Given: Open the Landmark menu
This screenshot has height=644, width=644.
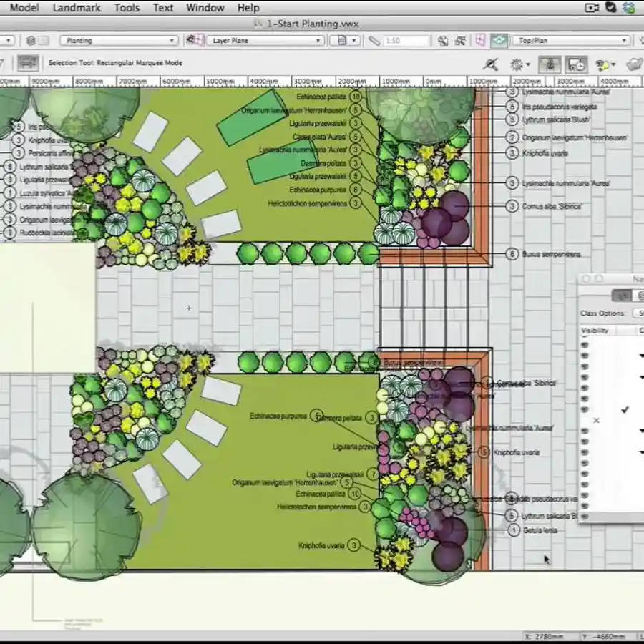Looking at the screenshot, I should [x=77, y=8].
